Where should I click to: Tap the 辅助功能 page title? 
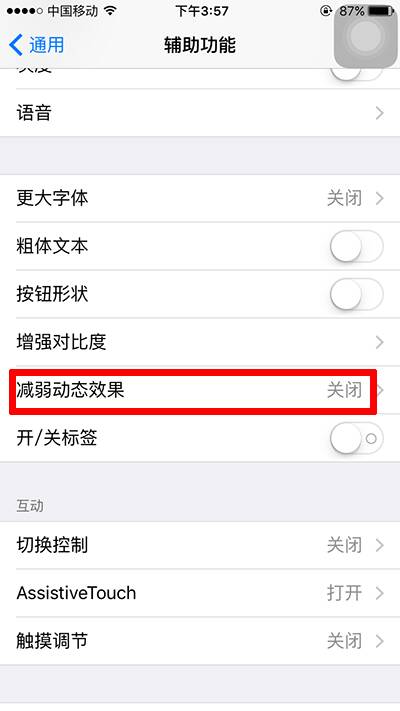click(200, 45)
